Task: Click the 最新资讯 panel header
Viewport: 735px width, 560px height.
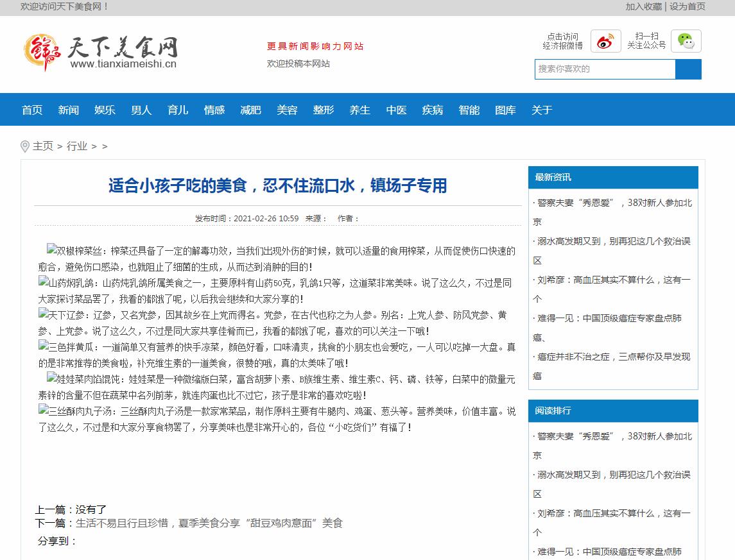Action: click(613, 178)
